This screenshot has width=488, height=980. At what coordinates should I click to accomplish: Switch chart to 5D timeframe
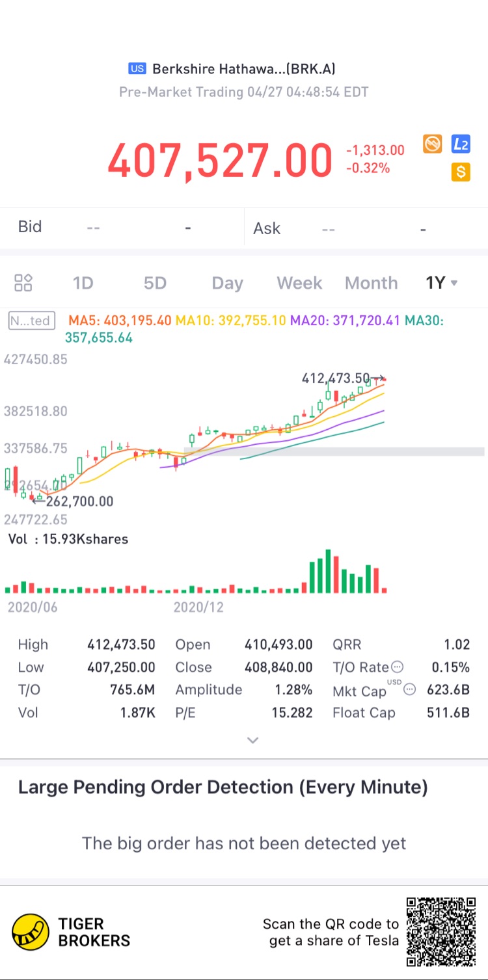(x=155, y=283)
